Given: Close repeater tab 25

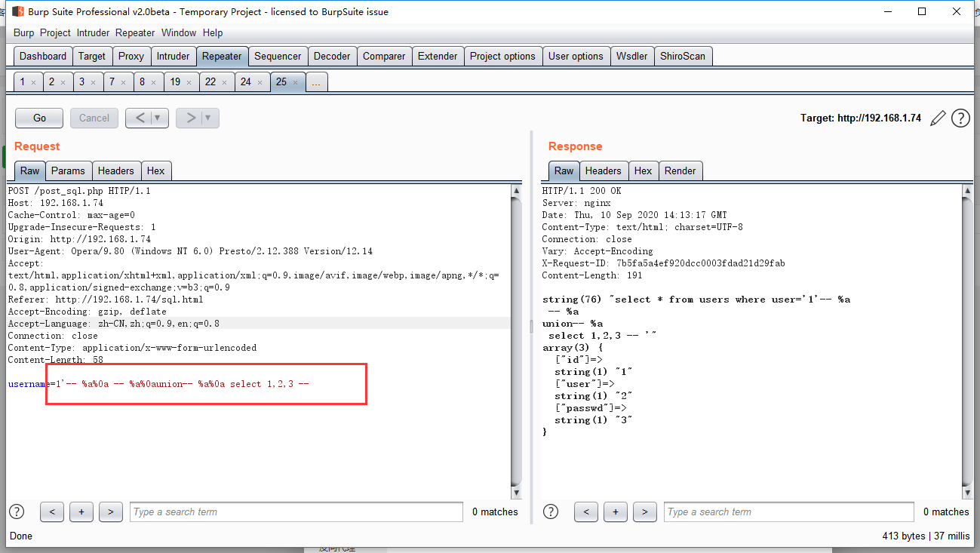Looking at the screenshot, I should (296, 82).
